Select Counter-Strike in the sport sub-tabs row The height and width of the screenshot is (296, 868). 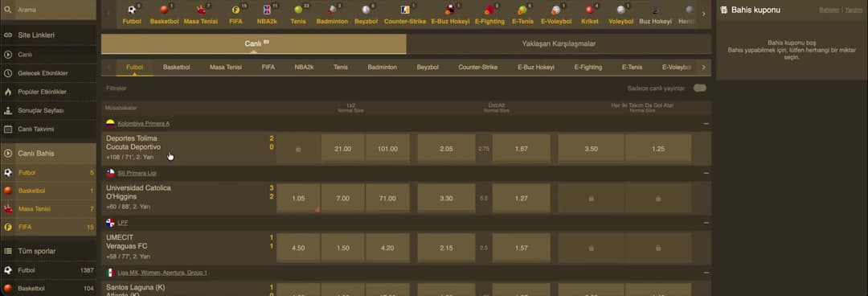477,67
